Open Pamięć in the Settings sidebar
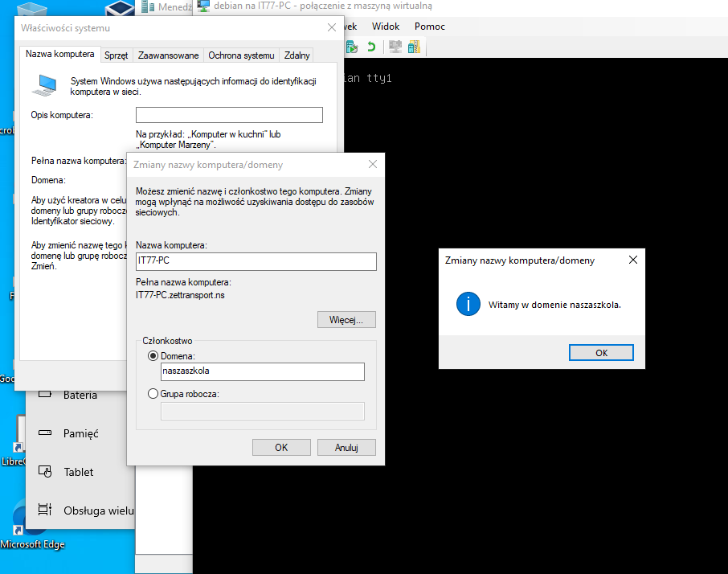Viewport: 728px width, 574px height. [x=80, y=433]
